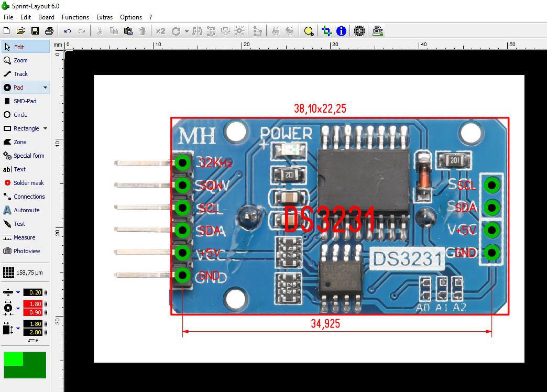Ungroup selection with the open padlock icon

coord(290,31)
